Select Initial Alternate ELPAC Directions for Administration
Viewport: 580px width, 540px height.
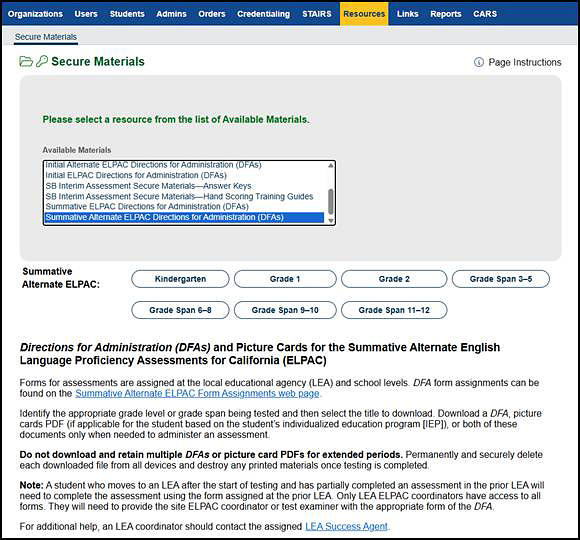[184, 165]
